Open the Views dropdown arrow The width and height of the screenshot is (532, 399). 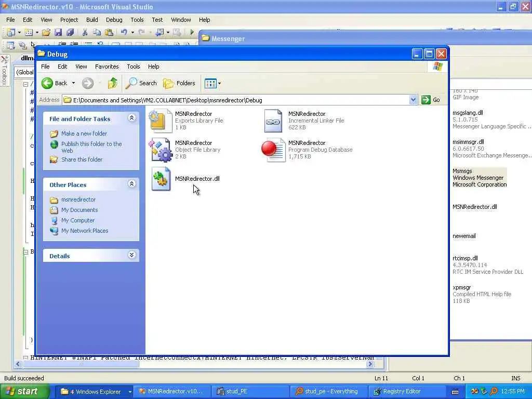click(x=220, y=83)
